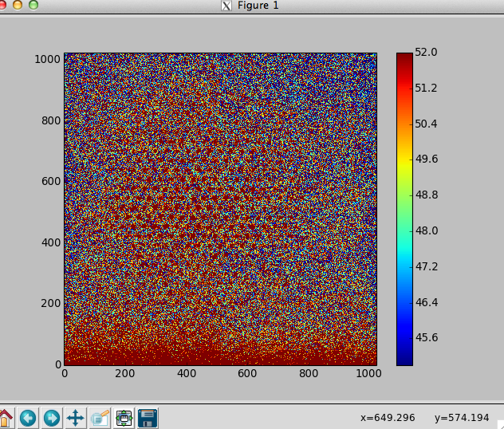
Task: Go back to previous view arrow
Action: [x=28, y=418]
